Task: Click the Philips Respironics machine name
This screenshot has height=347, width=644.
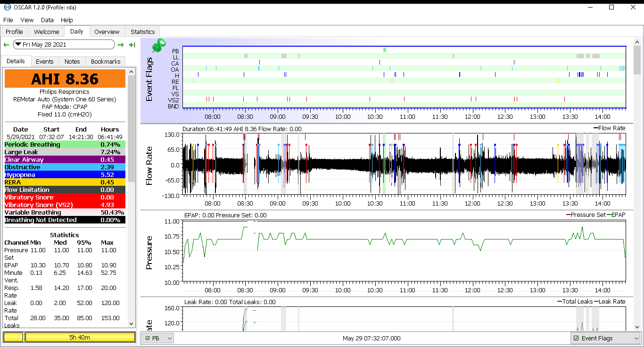Action: pos(65,91)
